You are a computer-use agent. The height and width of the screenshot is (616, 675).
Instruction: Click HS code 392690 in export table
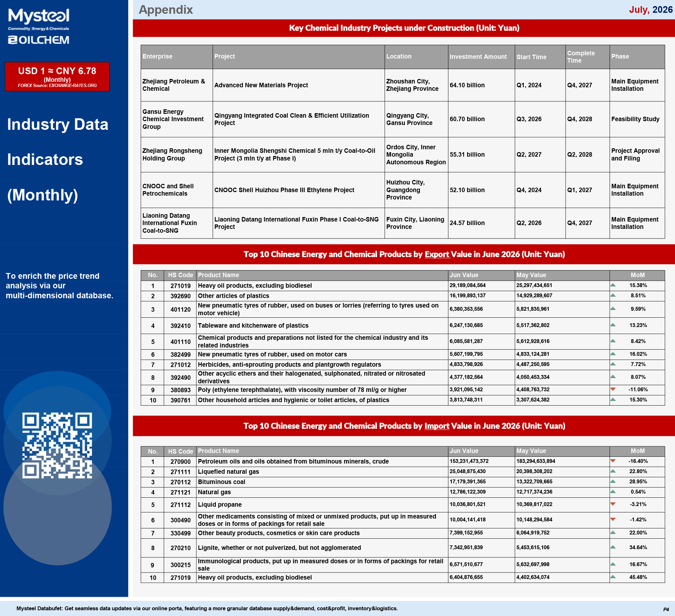[180, 296]
